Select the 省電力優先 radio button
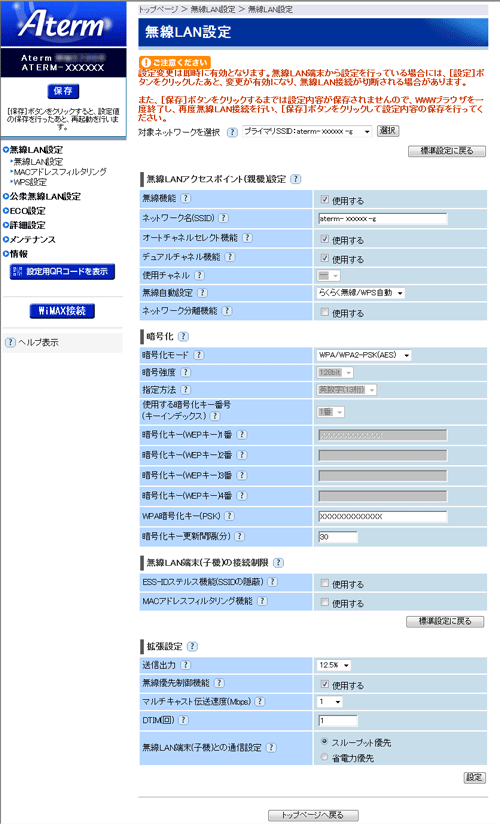500x824 pixels. [324, 757]
